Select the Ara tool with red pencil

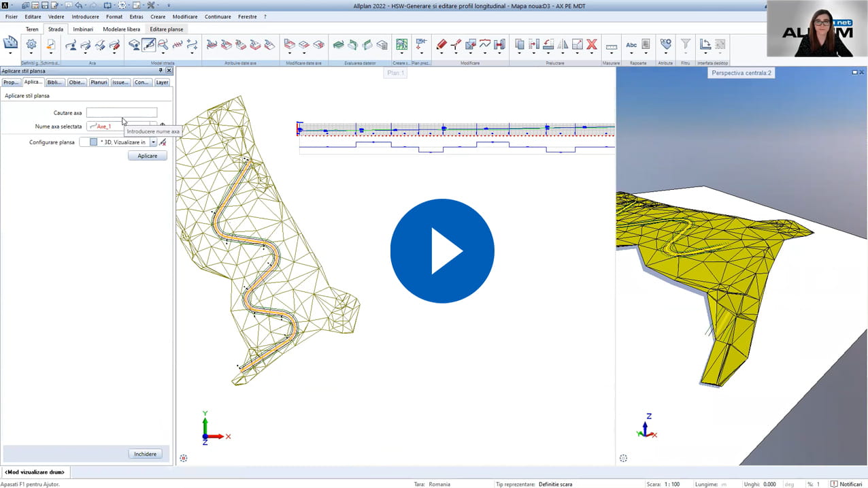click(114, 45)
